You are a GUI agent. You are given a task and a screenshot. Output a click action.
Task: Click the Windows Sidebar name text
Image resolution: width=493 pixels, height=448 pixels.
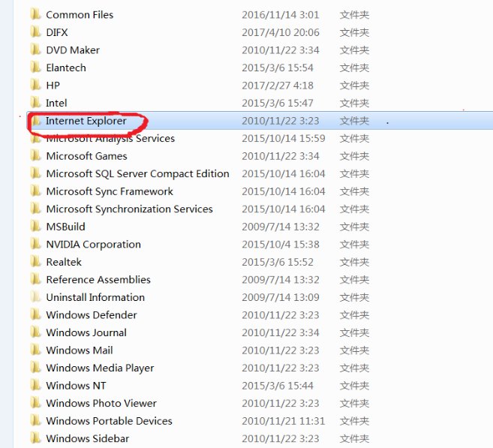coord(88,438)
